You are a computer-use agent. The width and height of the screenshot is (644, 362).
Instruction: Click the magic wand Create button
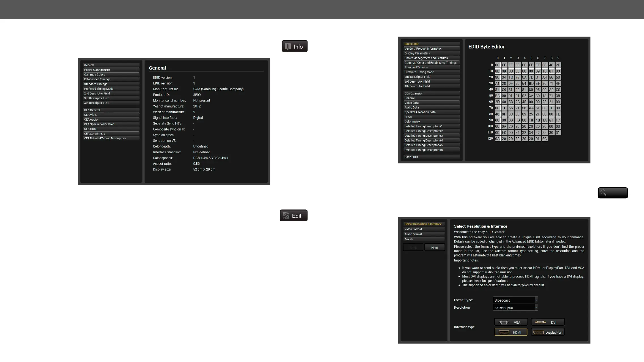pos(613,193)
